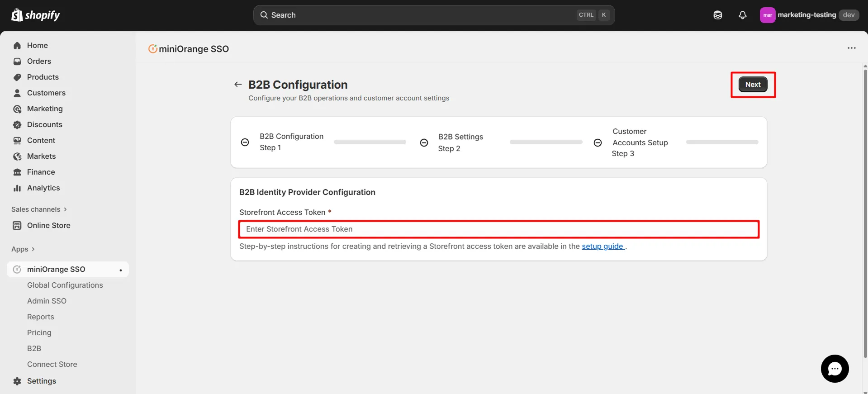This screenshot has width=868, height=394.
Task: Open Marketing page
Action: [x=45, y=109]
